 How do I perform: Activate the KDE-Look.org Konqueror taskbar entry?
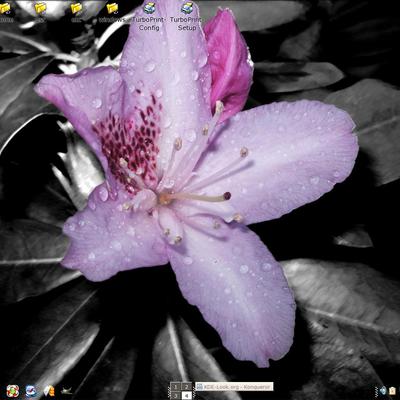234,387
